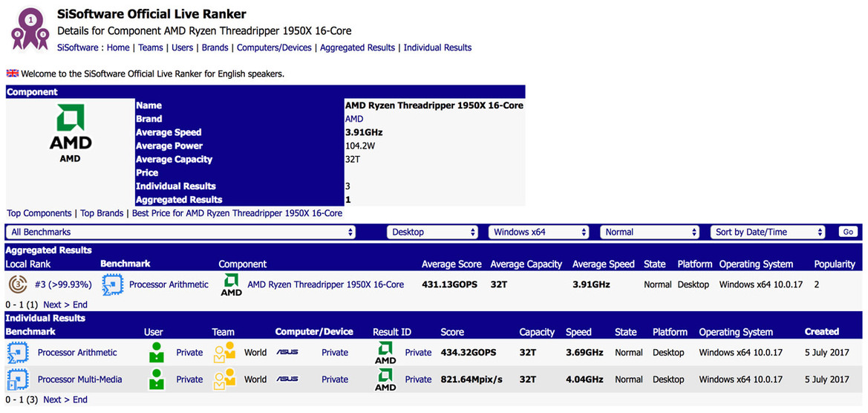Click yellow team icon in Processor Arithmetic row
The width and height of the screenshot is (868, 413).
pos(225,353)
